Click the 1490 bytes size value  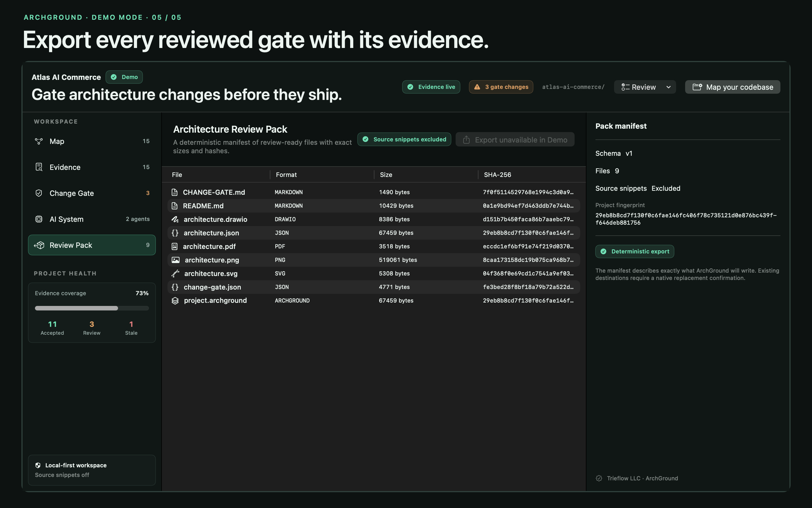click(394, 192)
